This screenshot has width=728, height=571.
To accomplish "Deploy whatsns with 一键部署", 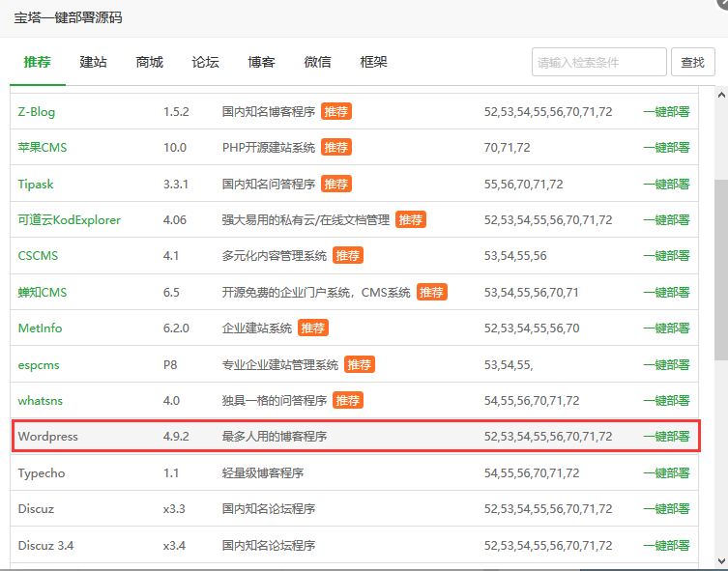I will tap(666, 401).
